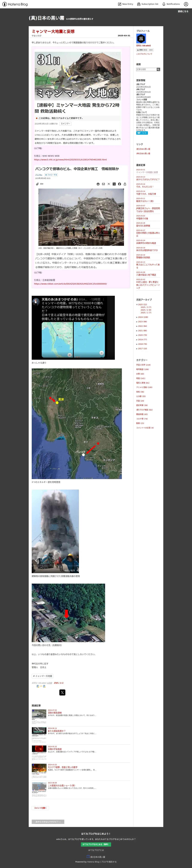Click the # ミャンマー大地震 hashtag
Screen dimensions: 192x868
point(43,676)
